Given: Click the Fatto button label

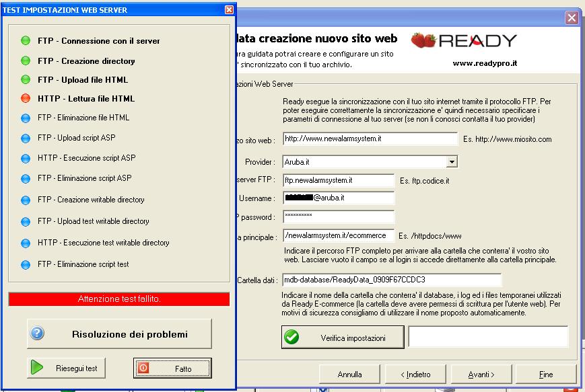Looking at the screenshot, I should click(x=183, y=369).
